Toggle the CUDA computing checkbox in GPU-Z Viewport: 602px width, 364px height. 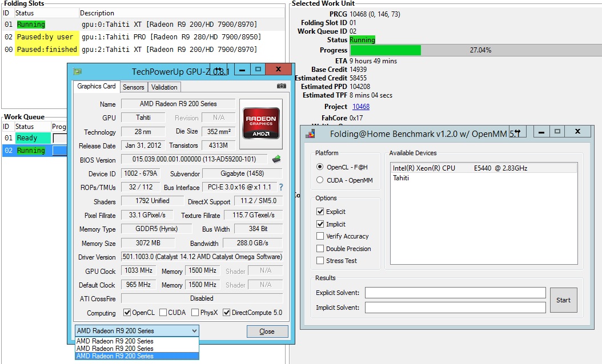coord(163,313)
